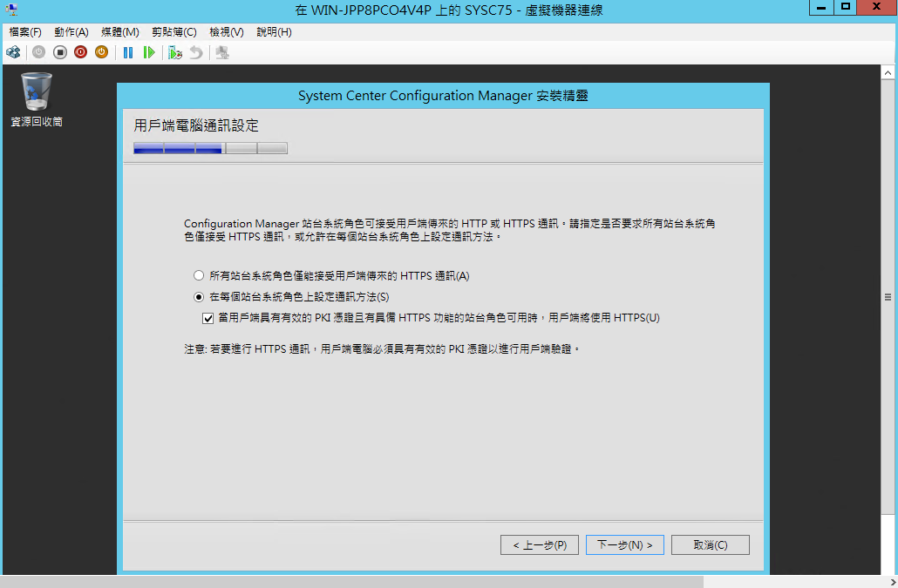898x588 pixels.
Task: Click the wizard progress bar
Action: [x=210, y=149]
